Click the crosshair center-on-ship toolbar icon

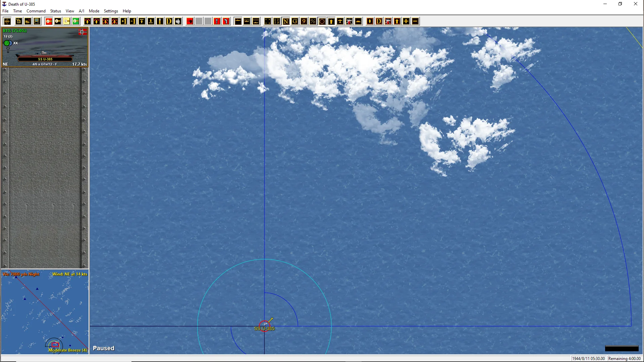[x=7, y=21]
